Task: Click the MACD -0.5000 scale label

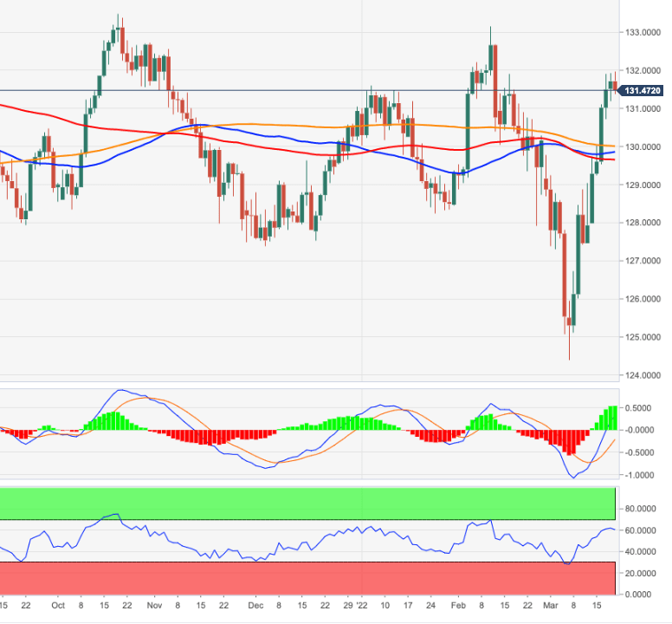Action: click(x=637, y=452)
